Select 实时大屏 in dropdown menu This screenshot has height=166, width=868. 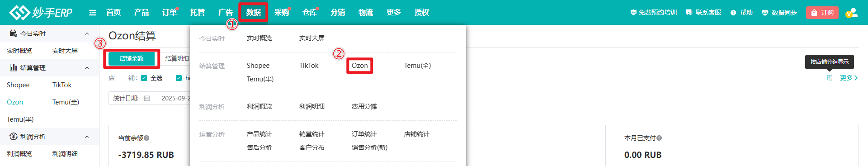(x=312, y=38)
